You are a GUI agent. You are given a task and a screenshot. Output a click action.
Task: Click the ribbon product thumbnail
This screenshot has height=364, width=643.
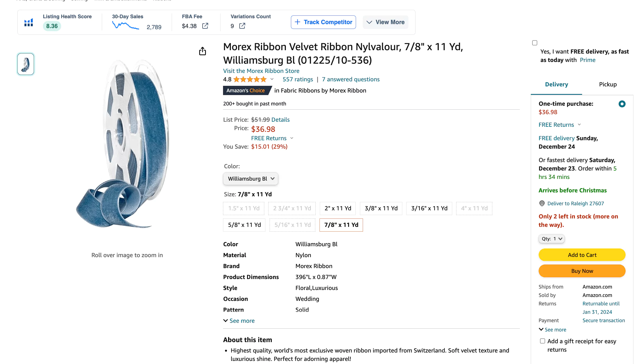[26, 64]
